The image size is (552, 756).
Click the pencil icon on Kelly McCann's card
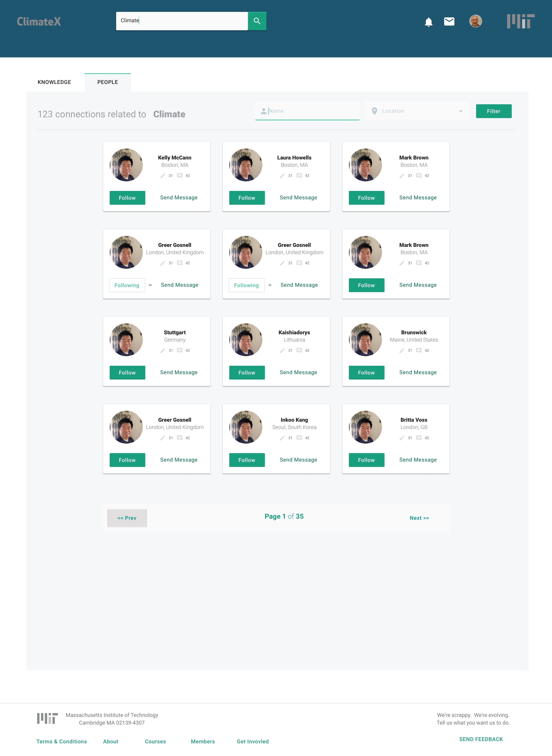pos(163,176)
